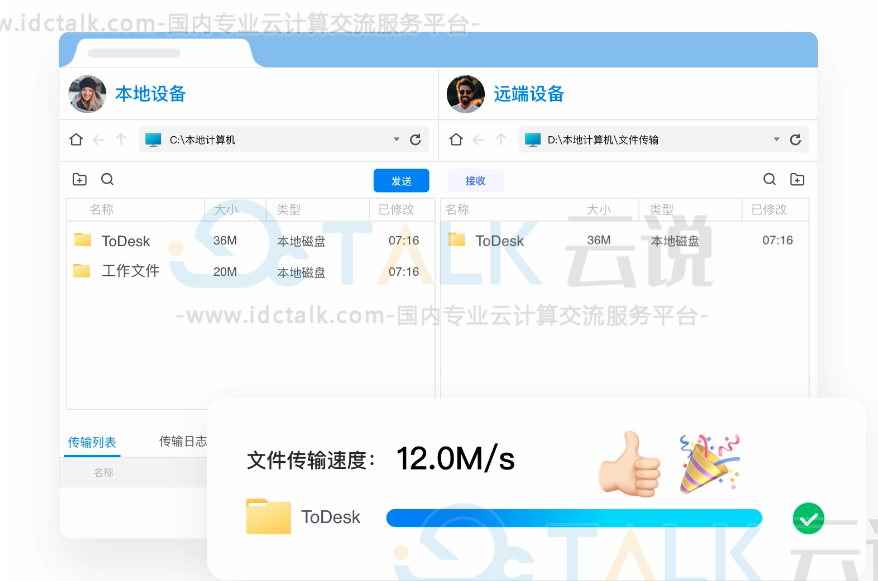The height and width of the screenshot is (581, 878).
Task: Click the remote computer monitor icon in path bar
Action: point(533,139)
